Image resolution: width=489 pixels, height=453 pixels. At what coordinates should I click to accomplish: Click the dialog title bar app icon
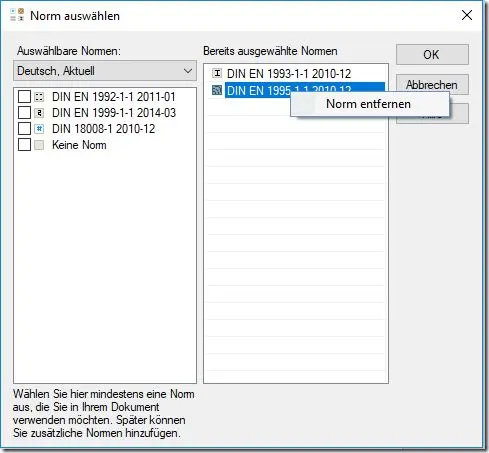coord(17,15)
